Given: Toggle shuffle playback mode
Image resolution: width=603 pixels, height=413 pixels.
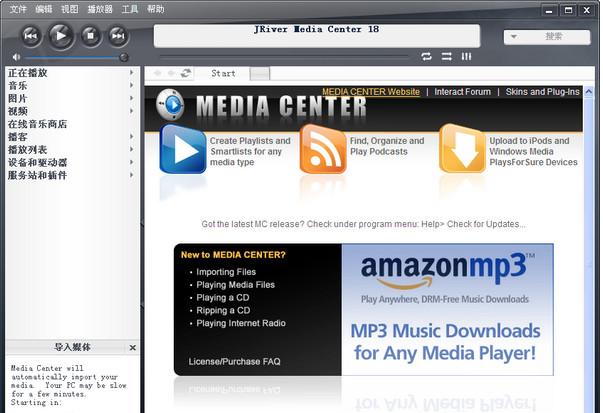Looking at the screenshot, I should click(446, 56).
